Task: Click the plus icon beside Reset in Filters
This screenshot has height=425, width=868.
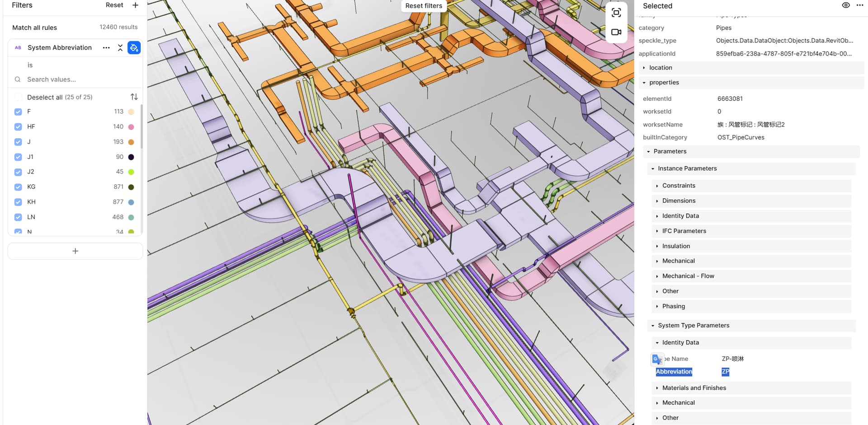Action: pos(135,5)
